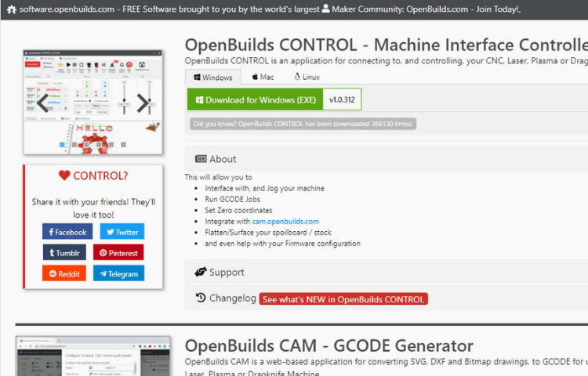Expand the Support section
Image resolution: width=588 pixels, height=376 pixels.
pos(387,272)
